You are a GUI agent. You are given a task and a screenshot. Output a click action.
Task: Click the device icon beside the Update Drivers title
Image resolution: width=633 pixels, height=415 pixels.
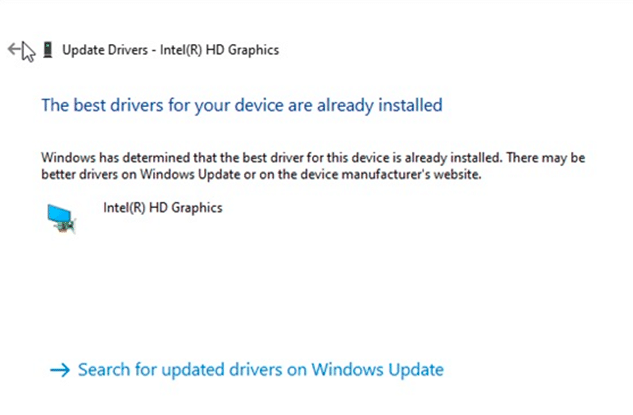(x=48, y=50)
